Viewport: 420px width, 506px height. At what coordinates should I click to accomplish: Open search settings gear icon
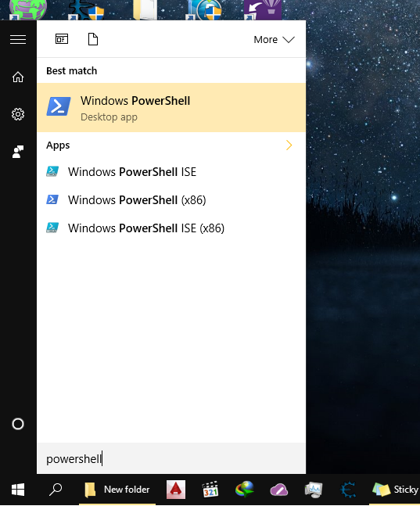pos(18,114)
